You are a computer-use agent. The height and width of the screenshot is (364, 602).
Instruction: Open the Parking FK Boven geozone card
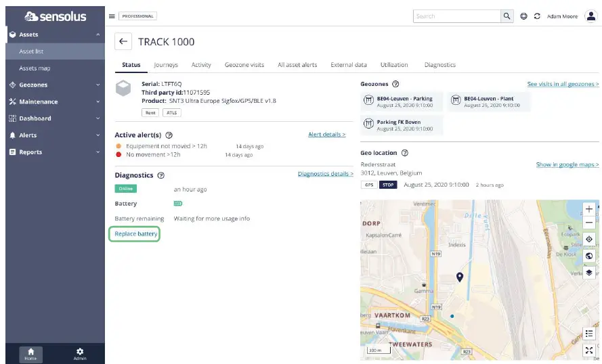402,125
